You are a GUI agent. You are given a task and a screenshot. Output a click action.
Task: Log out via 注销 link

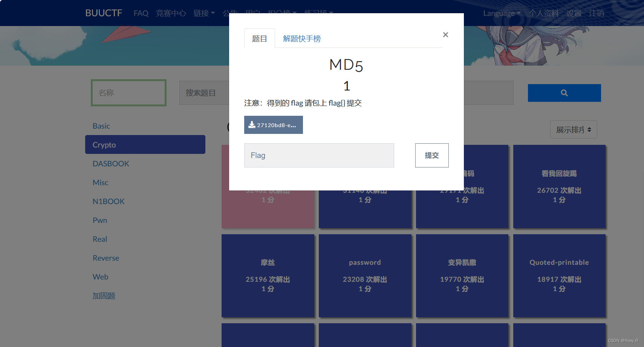click(597, 13)
